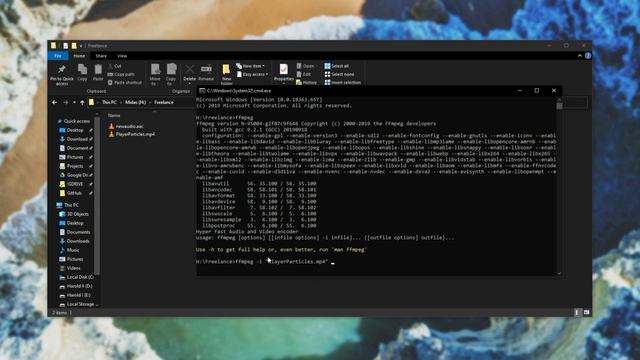
Task: Open Explorer help question mark icon
Action: (x=588, y=56)
